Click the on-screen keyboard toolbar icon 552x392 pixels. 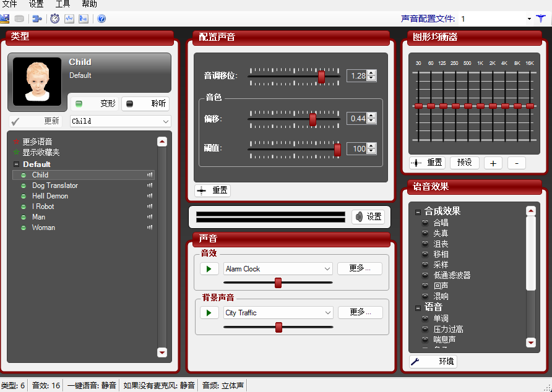pos(19,19)
